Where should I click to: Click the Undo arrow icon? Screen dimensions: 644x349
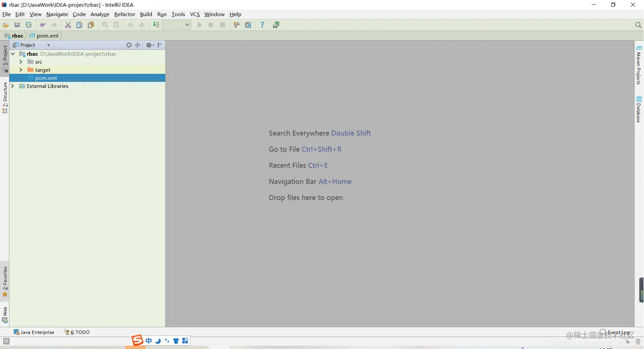pos(43,25)
